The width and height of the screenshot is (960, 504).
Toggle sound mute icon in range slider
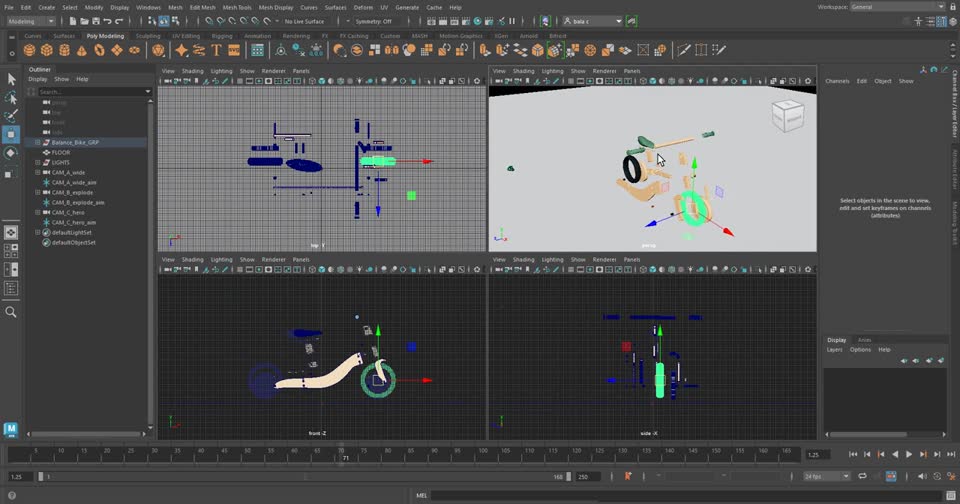click(x=922, y=476)
